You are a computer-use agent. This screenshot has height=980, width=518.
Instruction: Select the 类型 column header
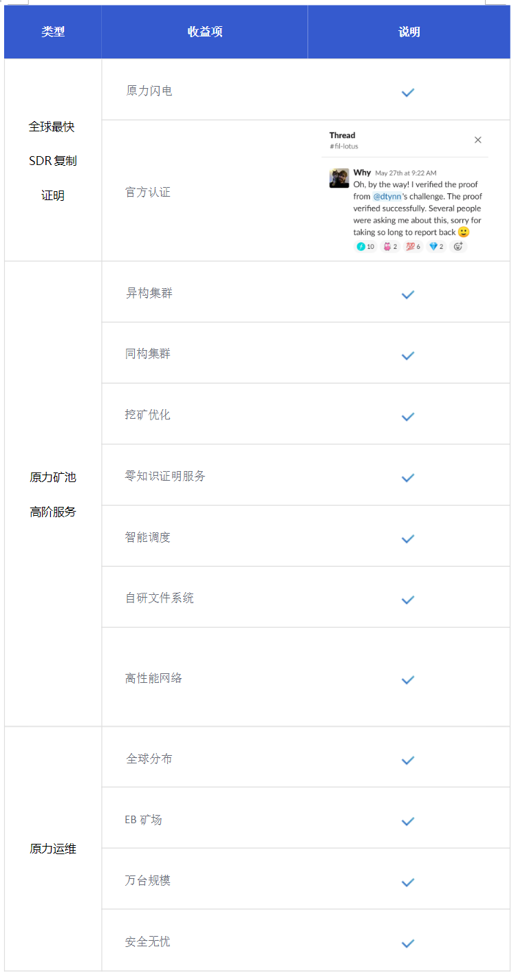[x=52, y=32]
